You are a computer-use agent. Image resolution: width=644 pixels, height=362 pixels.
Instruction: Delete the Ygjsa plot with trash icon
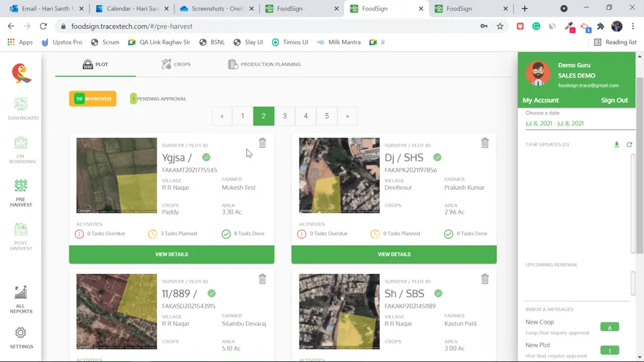point(262,143)
